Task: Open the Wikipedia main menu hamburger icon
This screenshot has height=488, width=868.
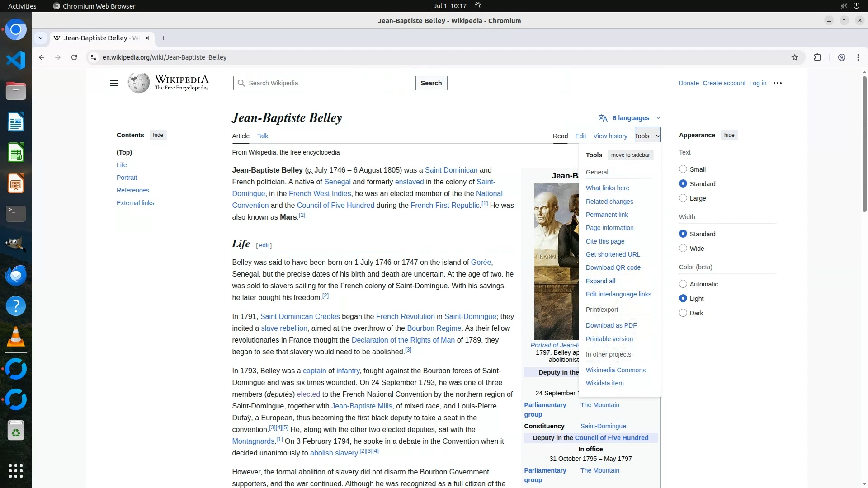Action: [114, 83]
